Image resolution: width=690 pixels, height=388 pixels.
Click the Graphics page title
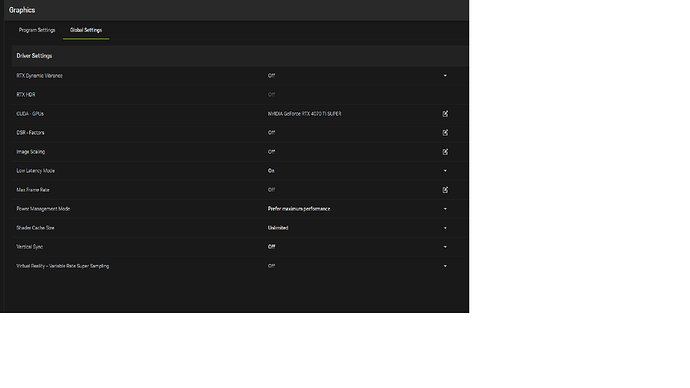click(x=22, y=10)
